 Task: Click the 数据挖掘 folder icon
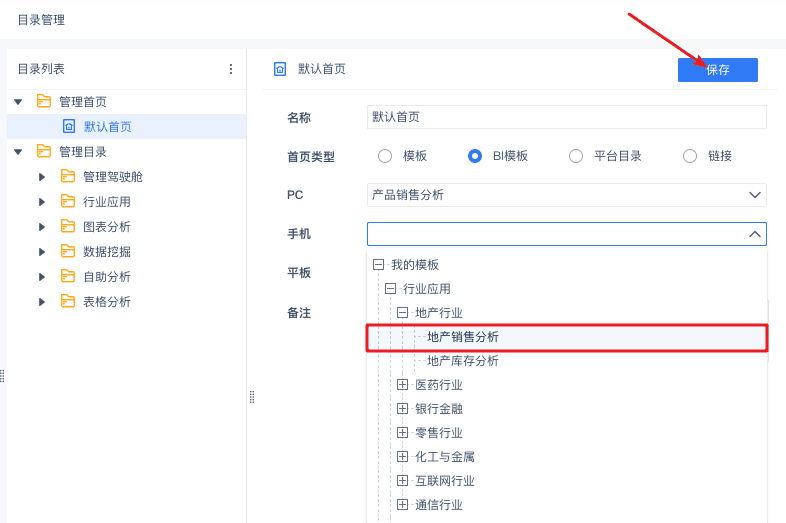(68, 251)
